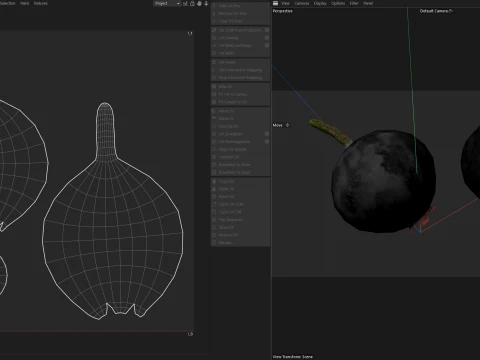The height and width of the screenshot is (360, 480).
Task: Open the viewport Cameras menu
Action: [x=302, y=3]
